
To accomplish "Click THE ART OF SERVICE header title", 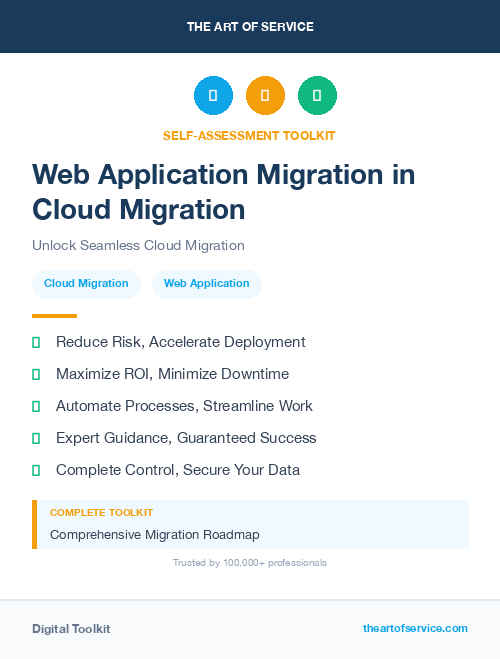I will [x=250, y=27].
